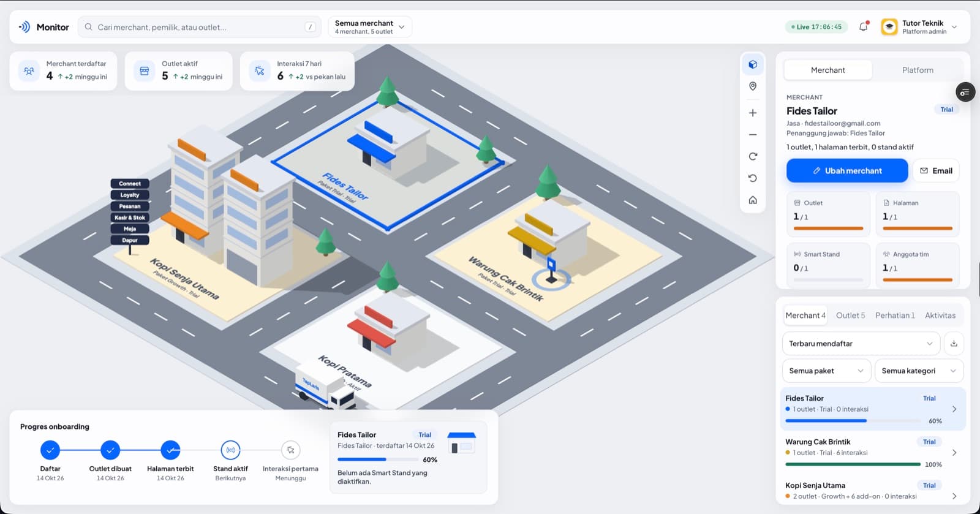Click the Monitor logo icon
The image size is (980, 514).
pos(24,27)
